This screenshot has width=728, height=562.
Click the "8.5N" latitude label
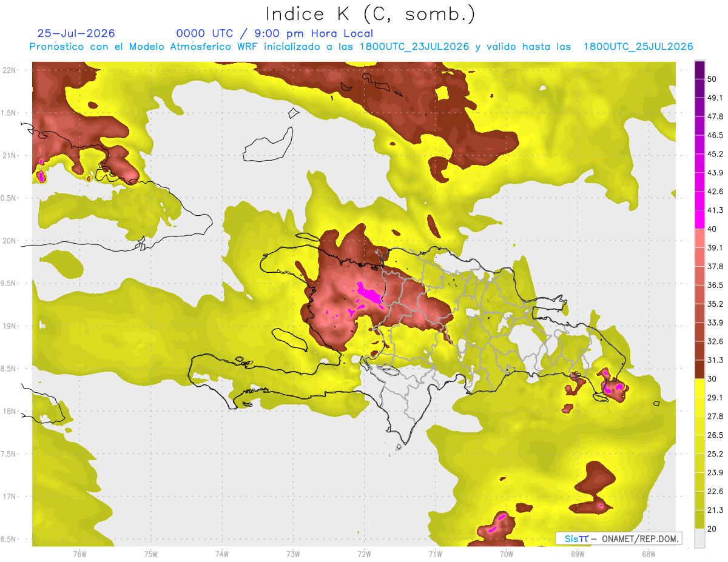pos(8,369)
